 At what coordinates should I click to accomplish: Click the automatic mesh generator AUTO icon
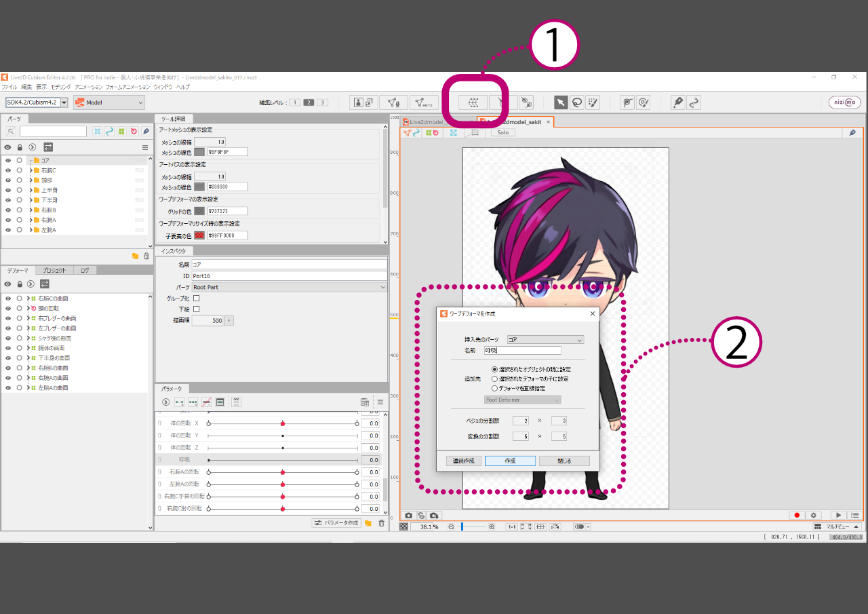(424, 102)
